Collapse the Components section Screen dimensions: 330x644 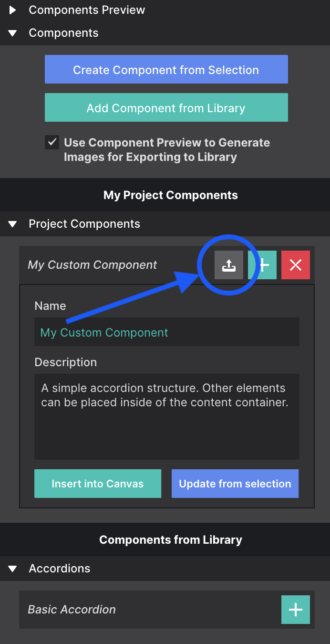pos(12,32)
